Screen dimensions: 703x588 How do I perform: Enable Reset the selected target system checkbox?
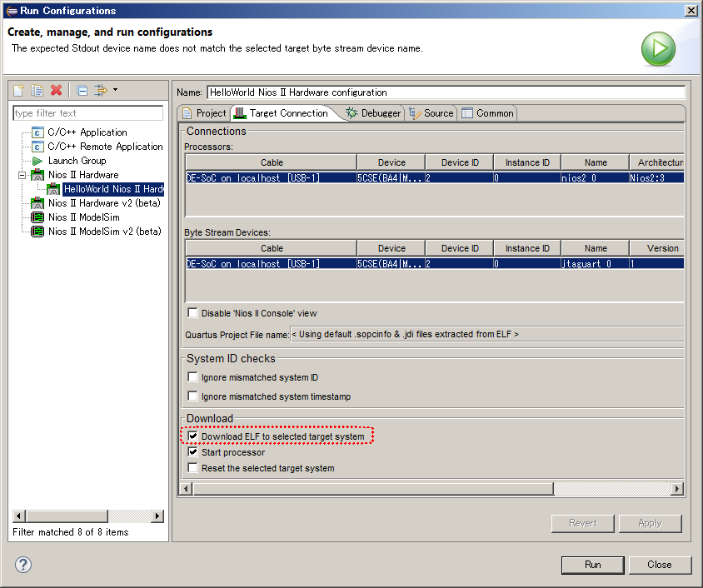click(x=192, y=468)
